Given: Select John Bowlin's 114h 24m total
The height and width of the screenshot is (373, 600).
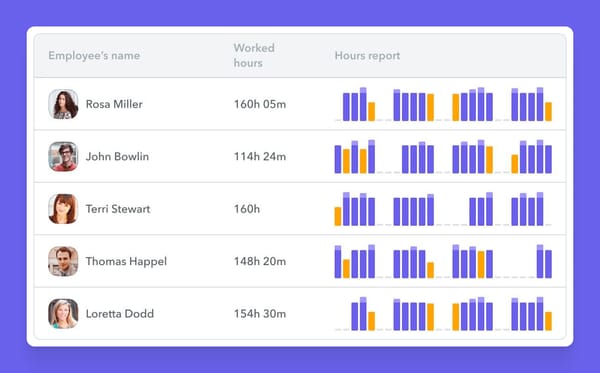Looking at the screenshot, I should (260, 156).
